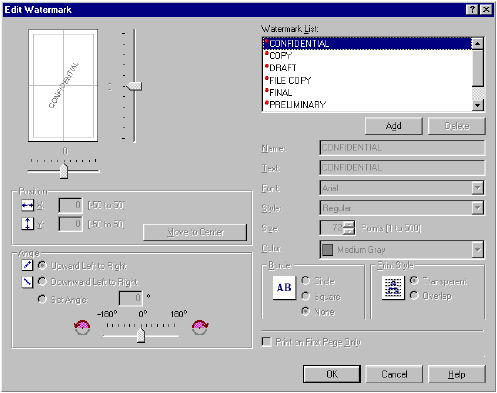The image size is (497, 393).
Task: Click the Name input field
Action: click(x=402, y=148)
